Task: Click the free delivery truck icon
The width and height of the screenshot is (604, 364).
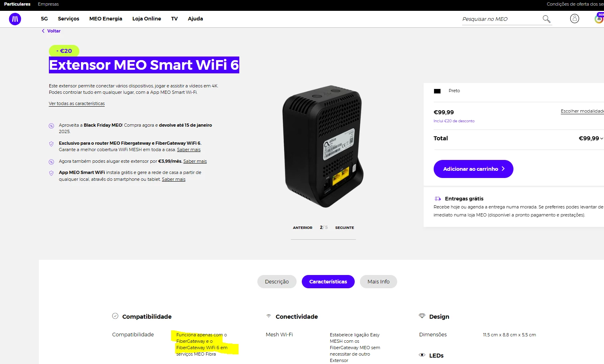Action: pyautogui.click(x=438, y=199)
